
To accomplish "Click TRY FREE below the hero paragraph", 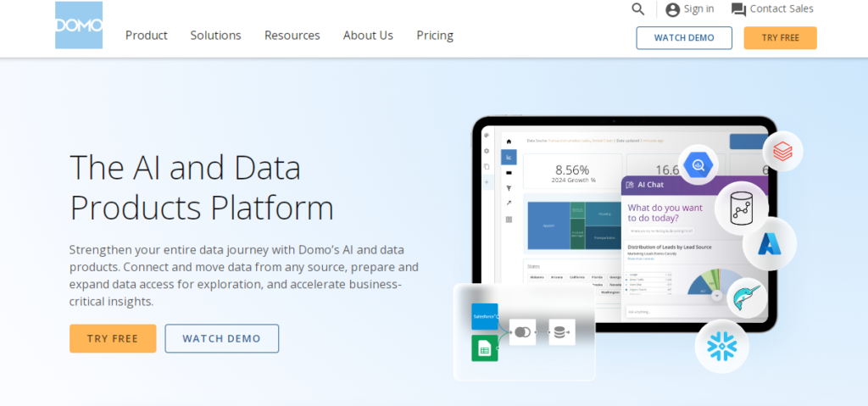I will tap(113, 338).
